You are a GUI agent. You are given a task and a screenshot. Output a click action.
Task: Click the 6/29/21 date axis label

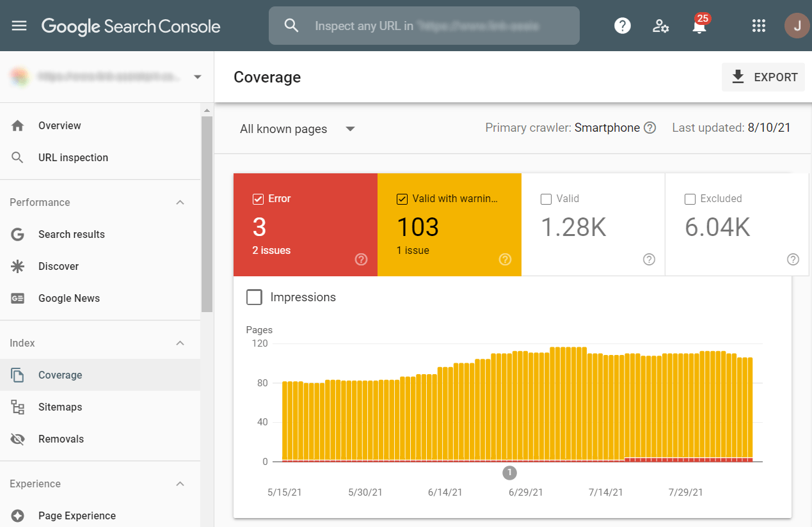525,492
